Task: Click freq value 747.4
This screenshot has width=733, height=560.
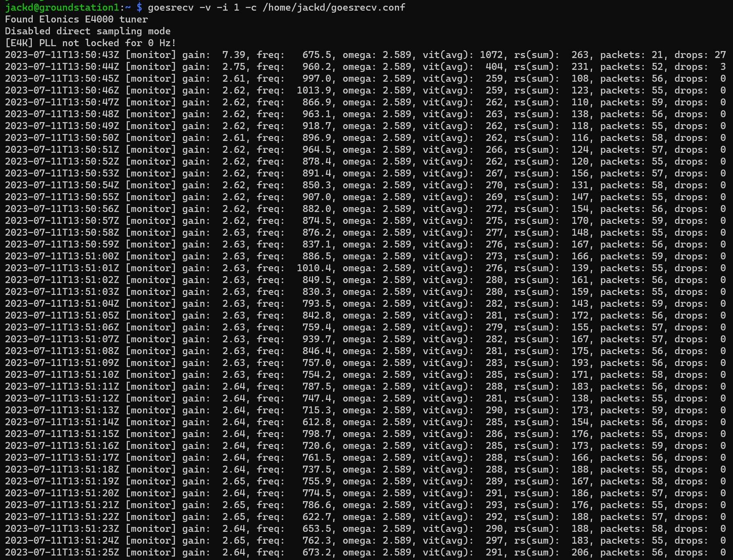Action: (317, 398)
